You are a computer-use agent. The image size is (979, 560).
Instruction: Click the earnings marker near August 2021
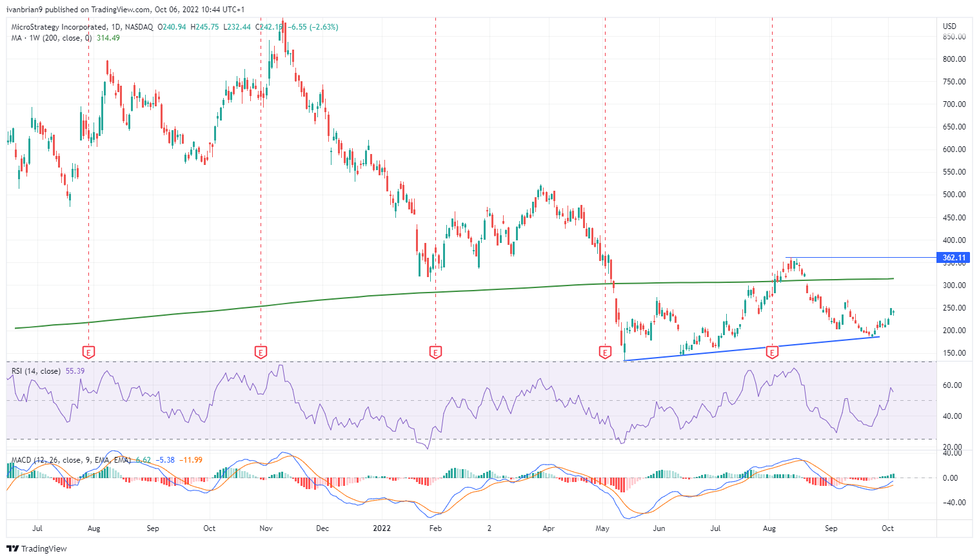click(x=89, y=352)
